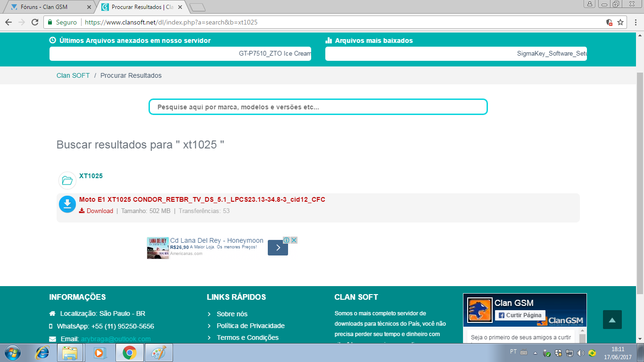Click the scroll-to-top arrow button

612,320
